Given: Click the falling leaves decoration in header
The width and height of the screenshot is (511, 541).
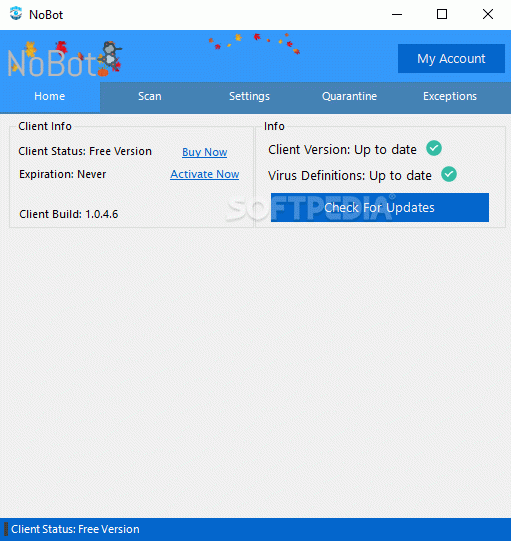Looking at the screenshot, I should (255, 43).
